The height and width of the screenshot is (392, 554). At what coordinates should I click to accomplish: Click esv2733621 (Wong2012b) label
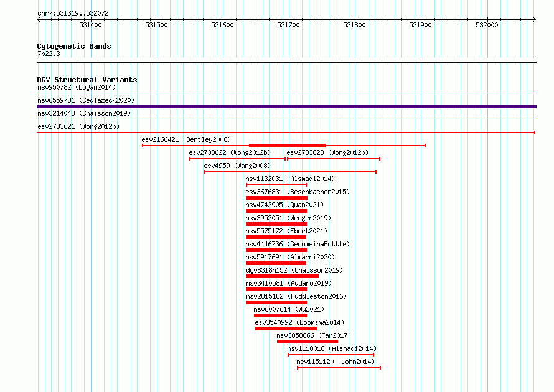tap(78, 126)
